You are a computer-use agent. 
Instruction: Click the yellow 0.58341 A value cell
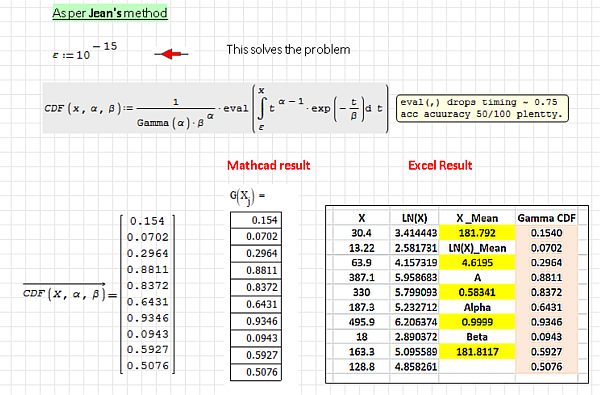pos(477,292)
